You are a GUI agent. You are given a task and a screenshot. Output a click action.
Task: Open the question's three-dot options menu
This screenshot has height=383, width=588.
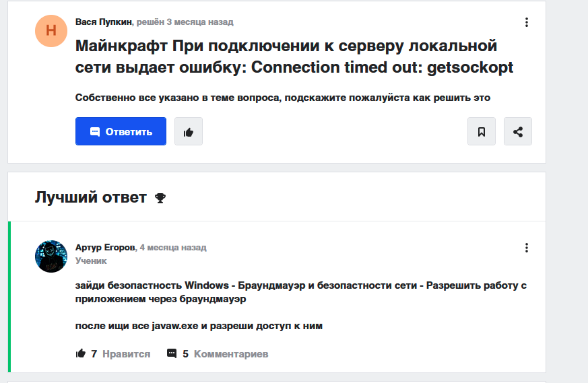click(x=527, y=22)
